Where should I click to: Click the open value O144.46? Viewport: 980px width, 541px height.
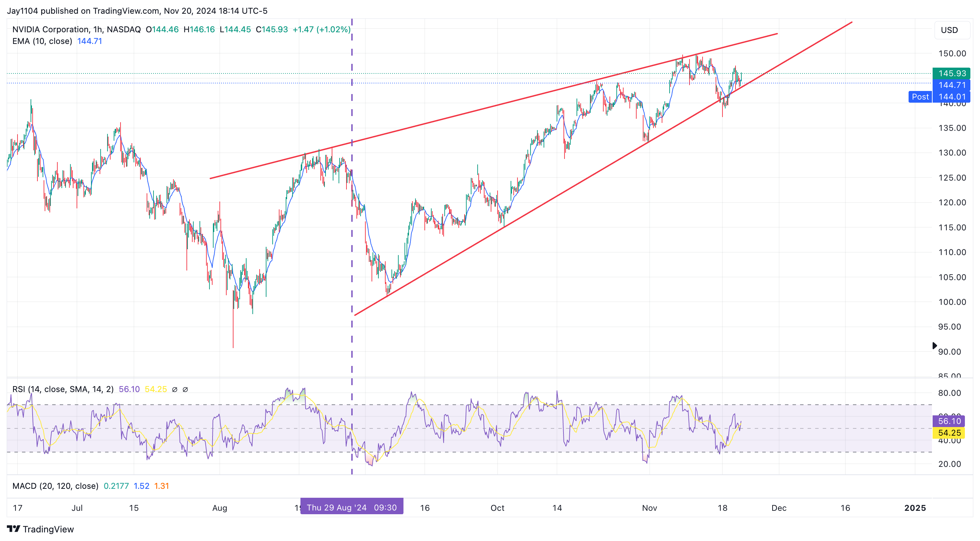pos(162,29)
